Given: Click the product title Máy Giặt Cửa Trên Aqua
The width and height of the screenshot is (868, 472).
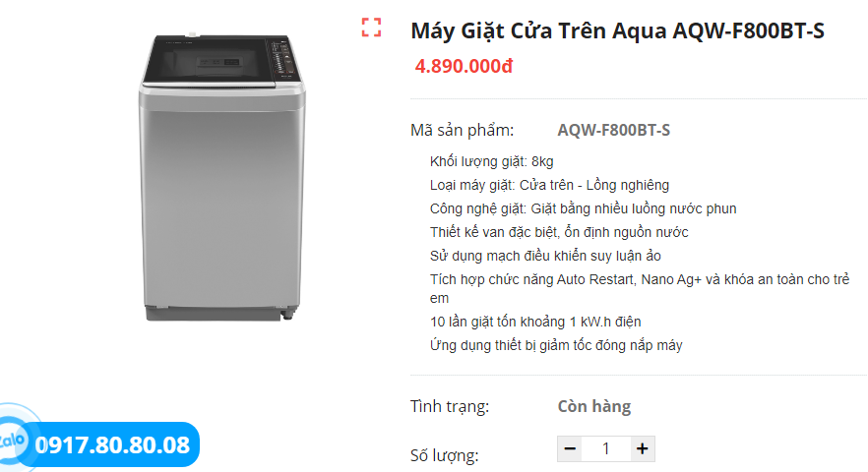Looking at the screenshot, I should tap(617, 31).
